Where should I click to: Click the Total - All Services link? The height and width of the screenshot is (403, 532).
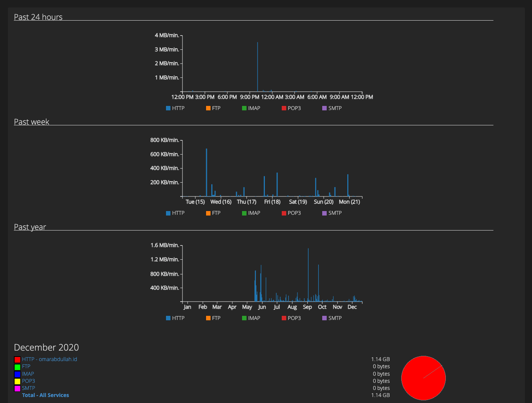point(45,395)
